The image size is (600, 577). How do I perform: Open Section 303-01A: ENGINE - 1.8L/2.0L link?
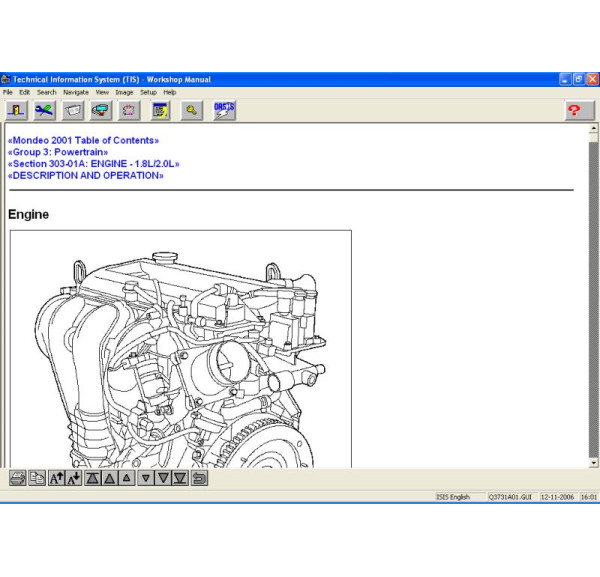93,164
